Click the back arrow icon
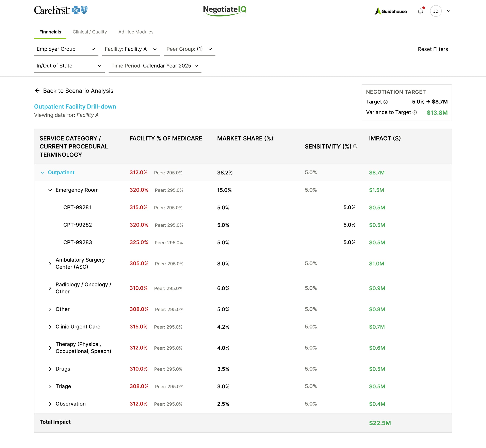Viewport: 486px width, 448px height. [x=37, y=91]
